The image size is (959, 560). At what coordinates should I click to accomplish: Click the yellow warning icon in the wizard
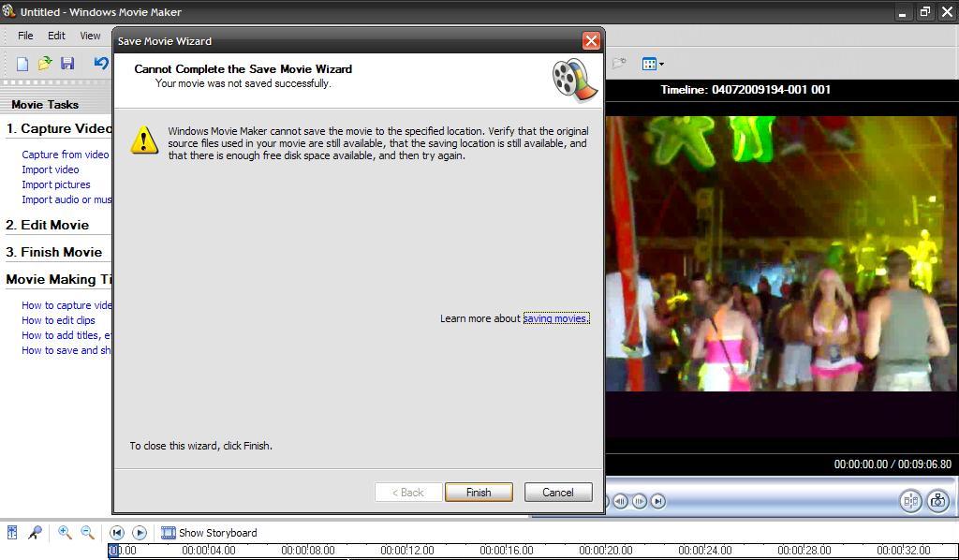click(144, 140)
